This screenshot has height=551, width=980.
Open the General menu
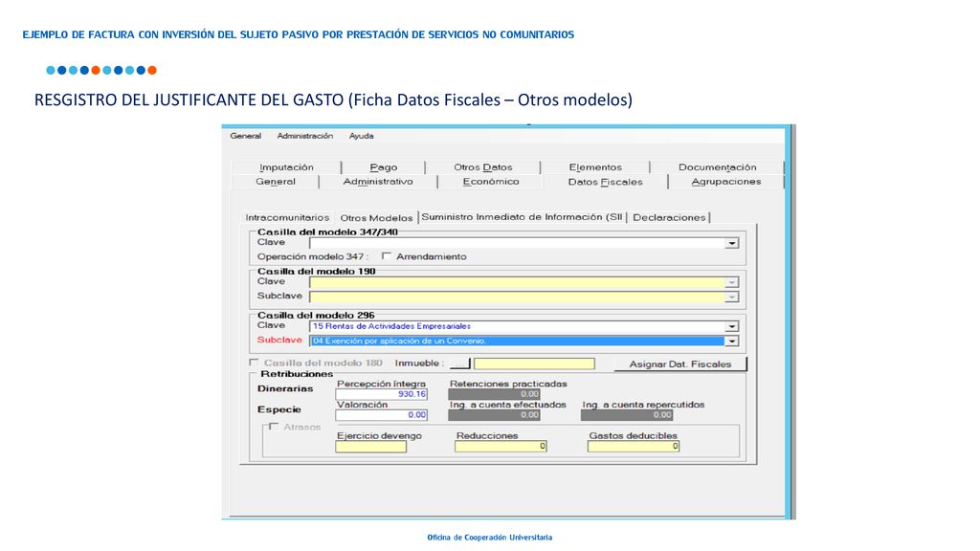(246, 136)
